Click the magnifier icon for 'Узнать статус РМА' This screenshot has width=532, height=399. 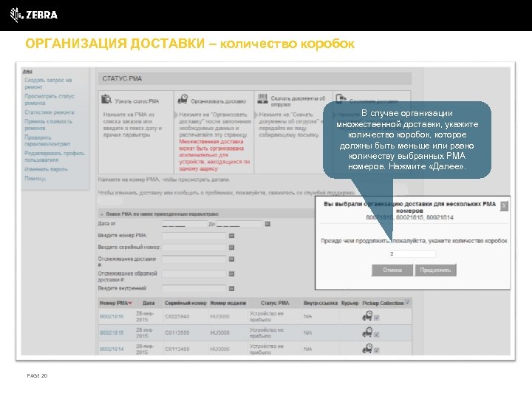[106, 99]
